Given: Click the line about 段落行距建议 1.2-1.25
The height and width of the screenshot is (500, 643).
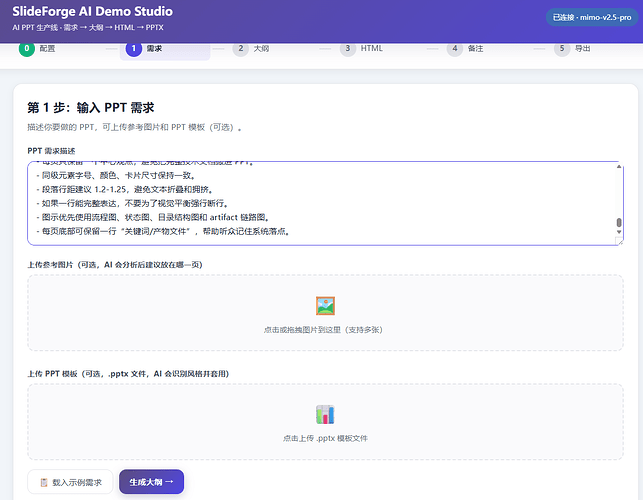Looking at the screenshot, I should coord(125,189).
